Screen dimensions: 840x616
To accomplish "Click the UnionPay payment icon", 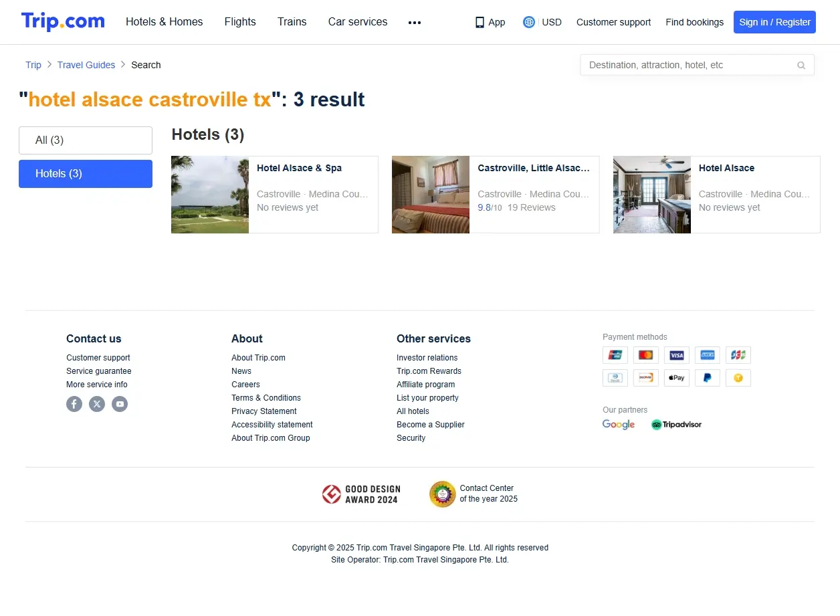I will [x=615, y=355].
